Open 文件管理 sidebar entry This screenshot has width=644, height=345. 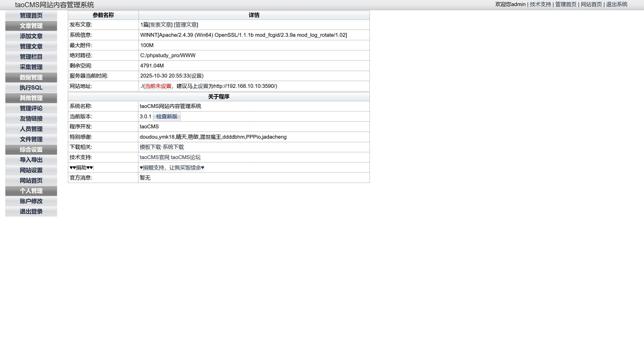(x=31, y=139)
